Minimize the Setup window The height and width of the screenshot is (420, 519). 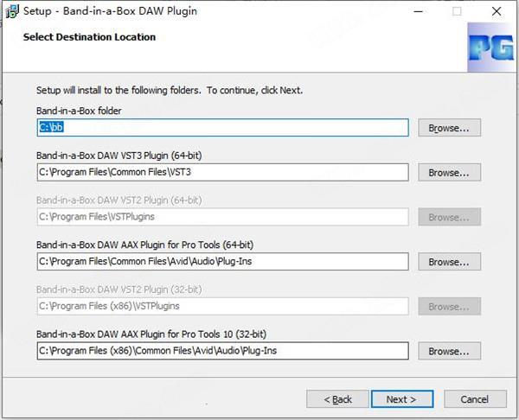coord(419,11)
